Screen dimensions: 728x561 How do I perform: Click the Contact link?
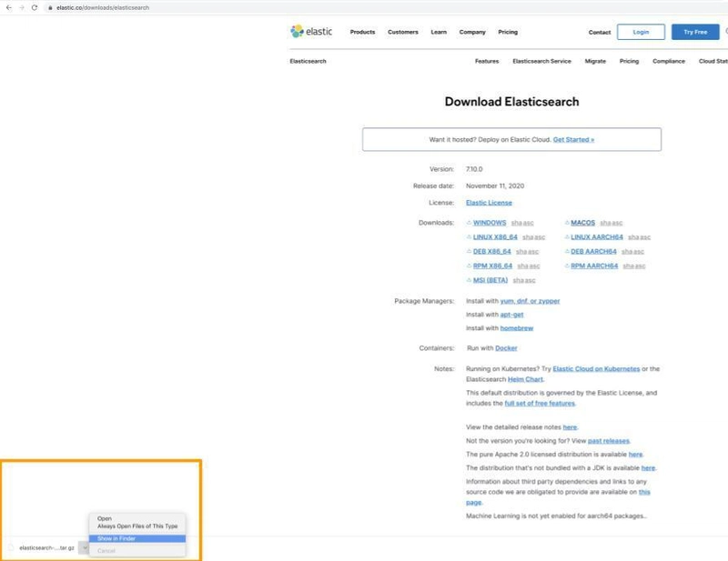click(x=600, y=33)
